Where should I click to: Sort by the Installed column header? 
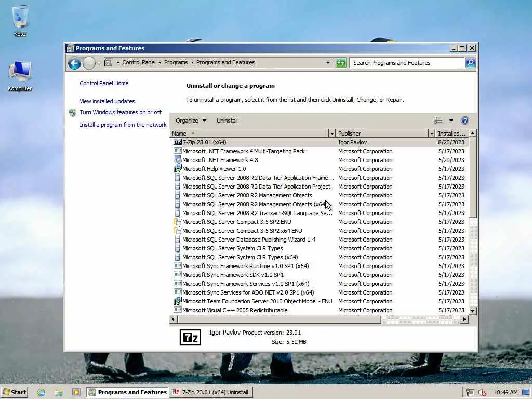click(451, 134)
